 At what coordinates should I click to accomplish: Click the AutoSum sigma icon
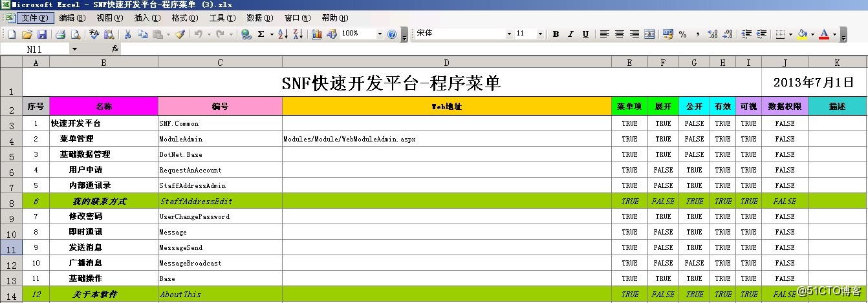pyautogui.click(x=261, y=34)
